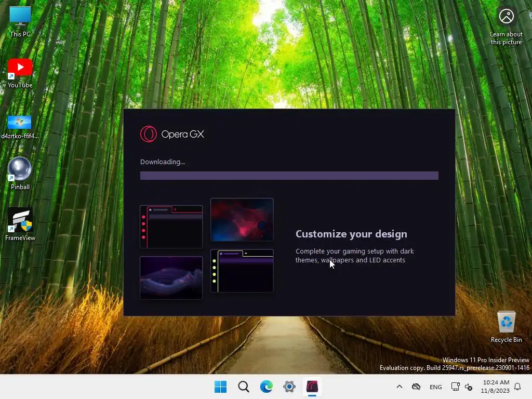Click the purple waves wallpaper thumbnail
This screenshot has height=399, width=532.
click(x=171, y=278)
